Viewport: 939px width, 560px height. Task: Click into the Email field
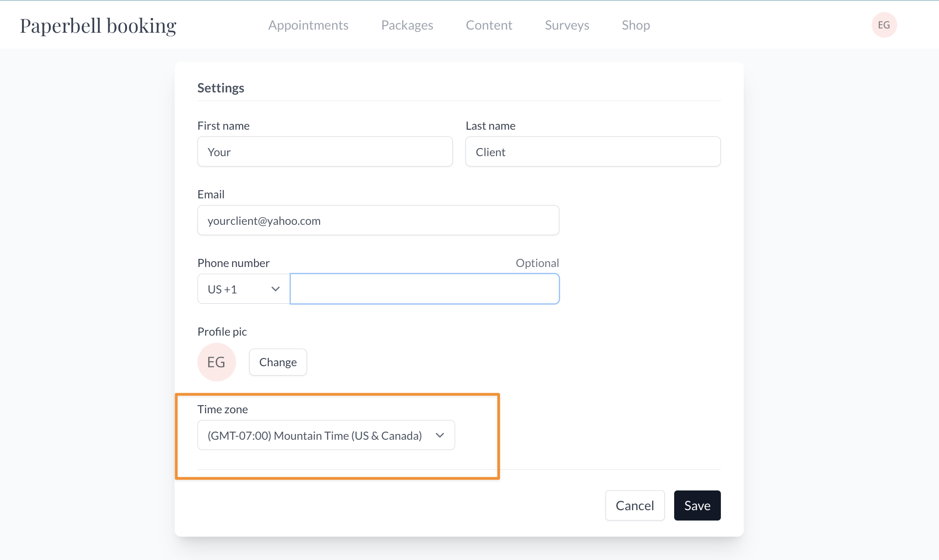378,220
